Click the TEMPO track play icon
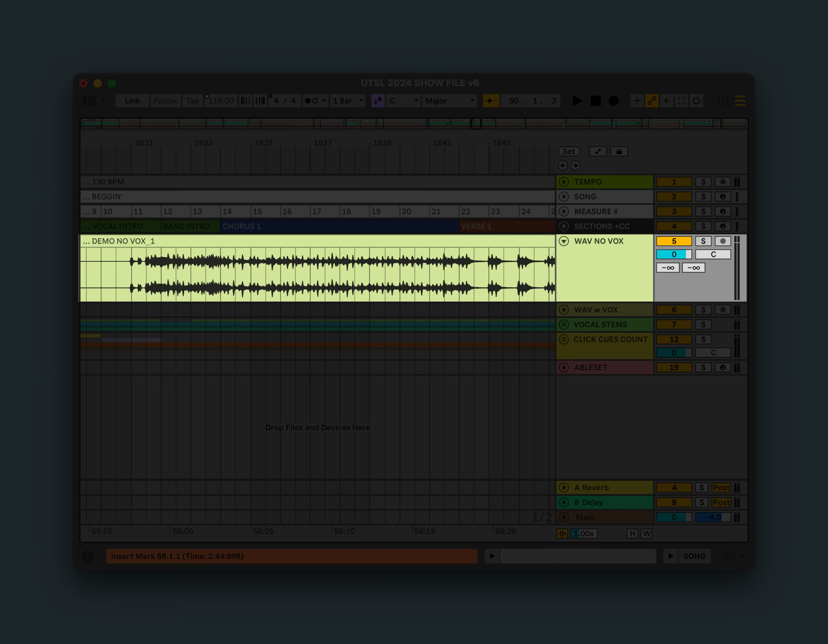 click(564, 182)
